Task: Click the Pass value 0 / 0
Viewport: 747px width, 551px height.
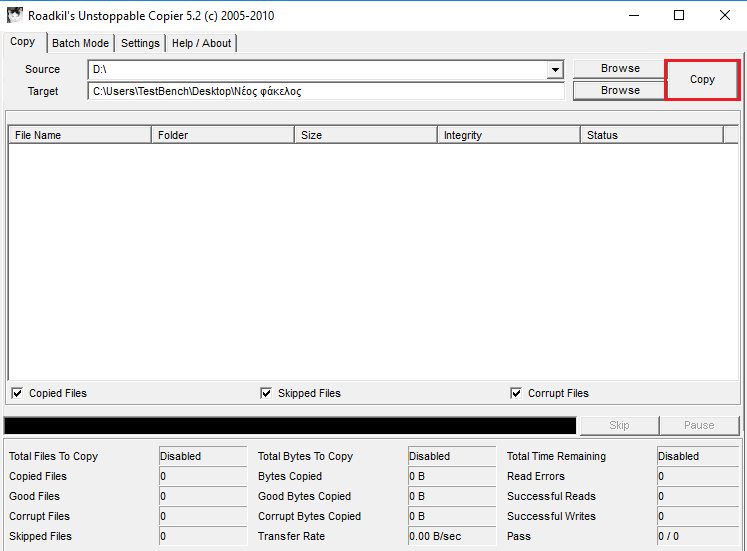Action: 698,536
